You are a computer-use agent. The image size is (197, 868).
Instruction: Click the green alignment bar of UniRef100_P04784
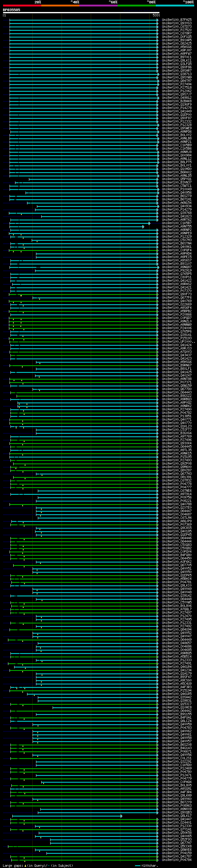tap(84, 860)
